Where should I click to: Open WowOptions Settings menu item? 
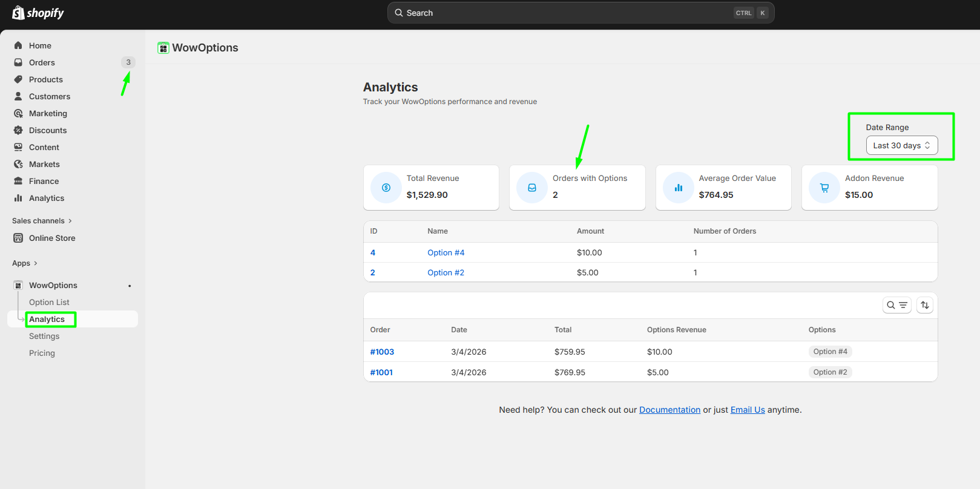point(44,336)
